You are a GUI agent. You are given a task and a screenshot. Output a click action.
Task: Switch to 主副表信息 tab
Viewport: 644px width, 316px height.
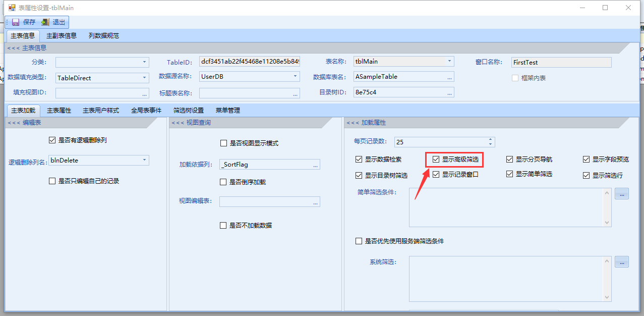coord(62,36)
